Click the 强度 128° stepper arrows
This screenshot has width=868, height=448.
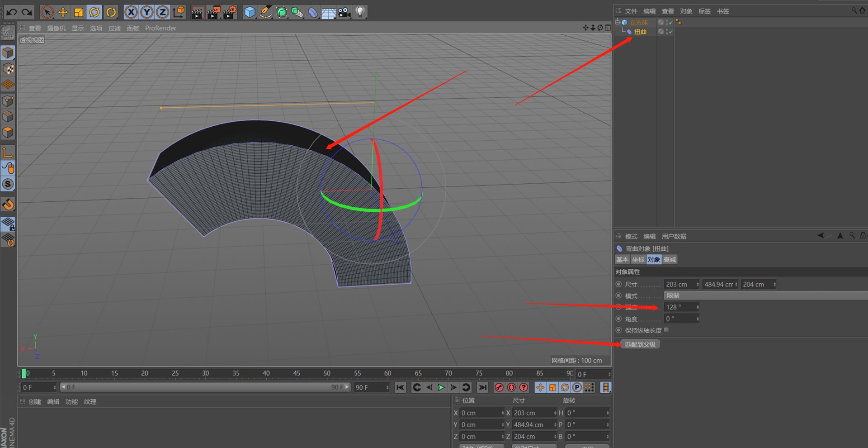point(698,307)
